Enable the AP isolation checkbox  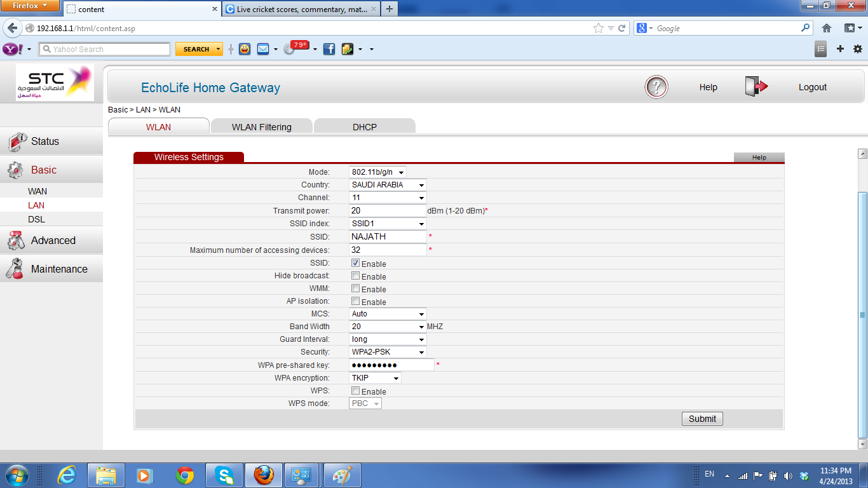(356, 301)
